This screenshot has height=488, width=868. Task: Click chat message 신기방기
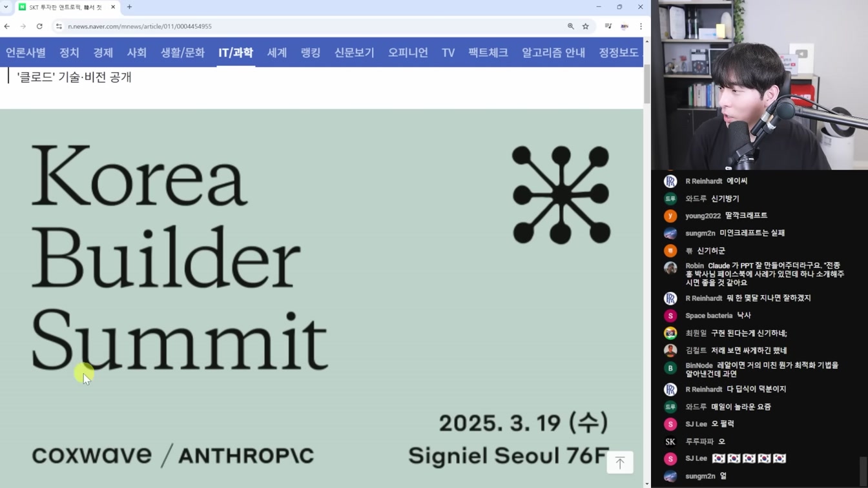click(725, 199)
